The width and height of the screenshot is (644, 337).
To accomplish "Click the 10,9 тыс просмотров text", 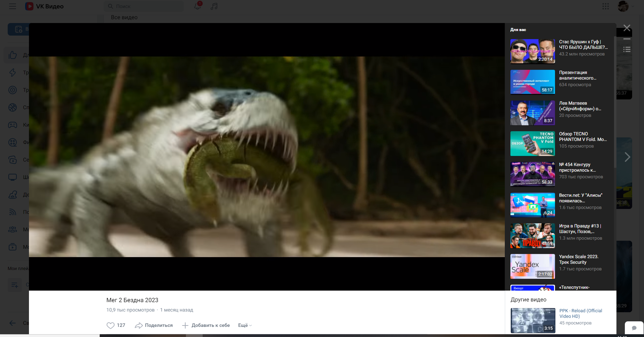I will click(130, 310).
